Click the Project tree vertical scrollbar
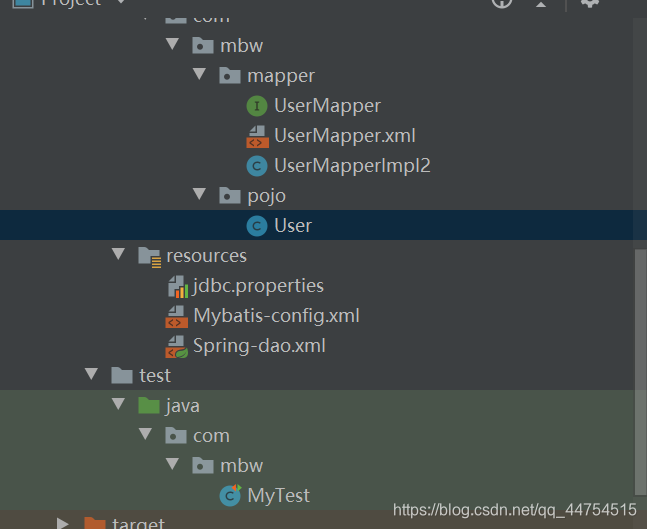The height and width of the screenshot is (529, 647). click(640, 371)
